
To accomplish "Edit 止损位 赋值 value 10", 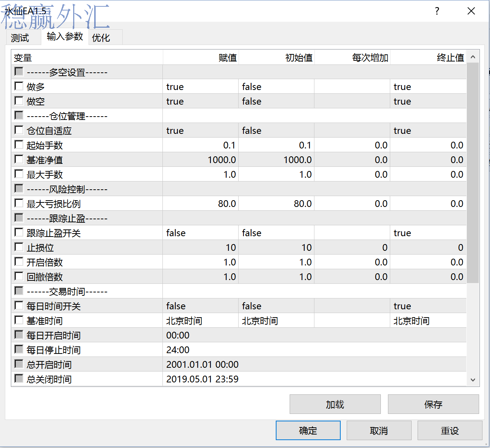I will [x=201, y=247].
